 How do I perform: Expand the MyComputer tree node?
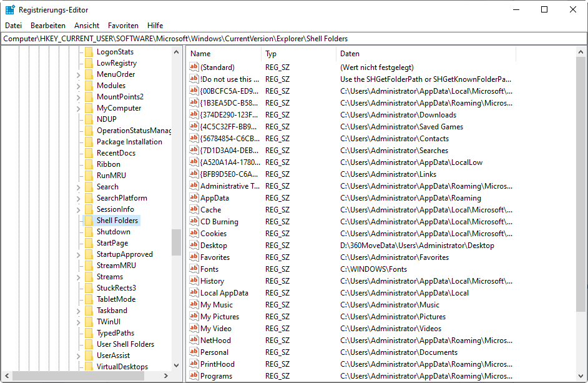[x=79, y=109]
